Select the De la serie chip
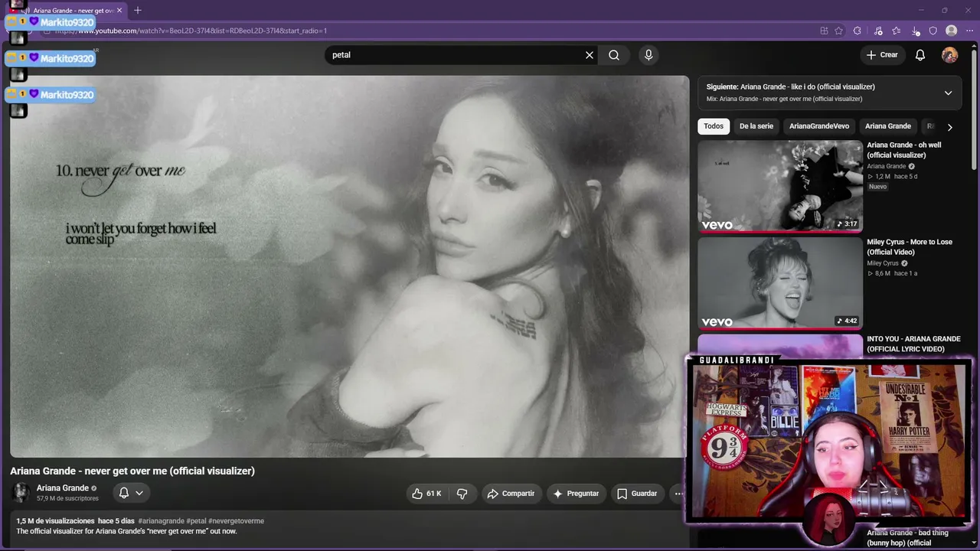The image size is (980, 551). pyautogui.click(x=756, y=126)
